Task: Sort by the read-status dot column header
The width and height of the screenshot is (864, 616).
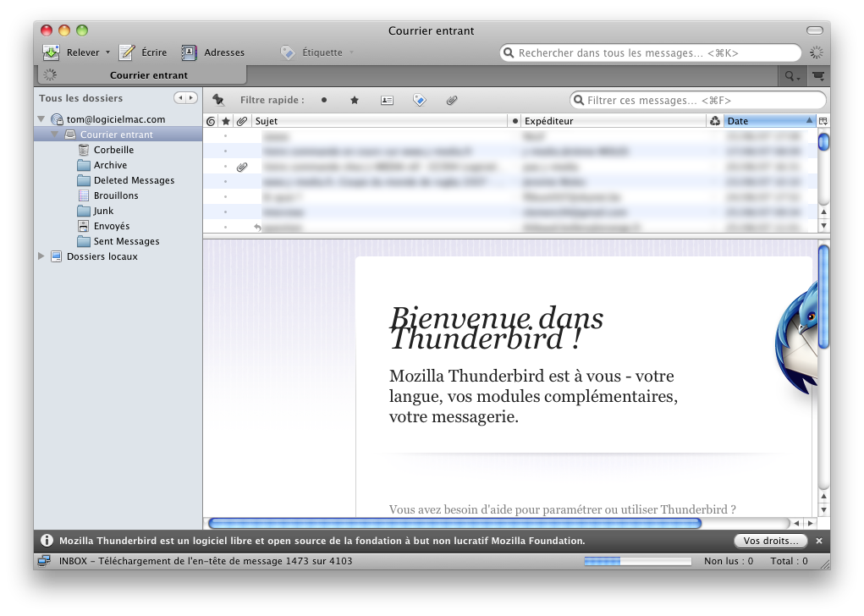Action: point(515,121)
